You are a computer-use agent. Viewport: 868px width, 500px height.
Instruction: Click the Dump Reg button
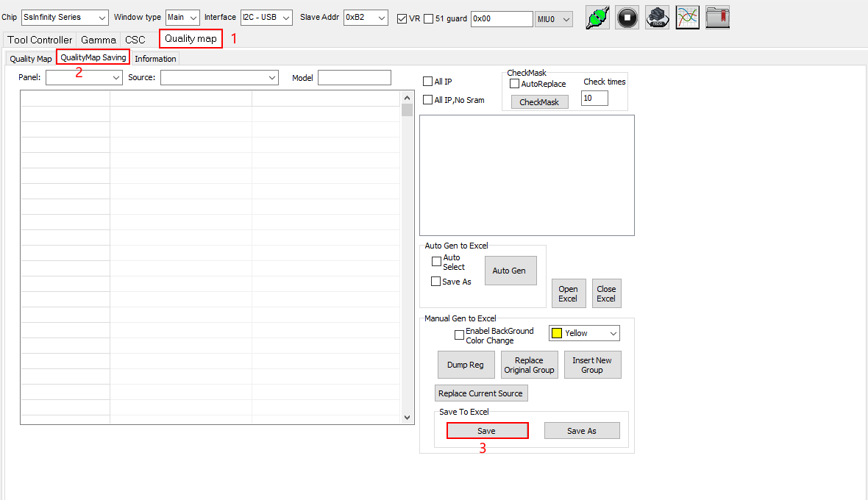point(466,365)
